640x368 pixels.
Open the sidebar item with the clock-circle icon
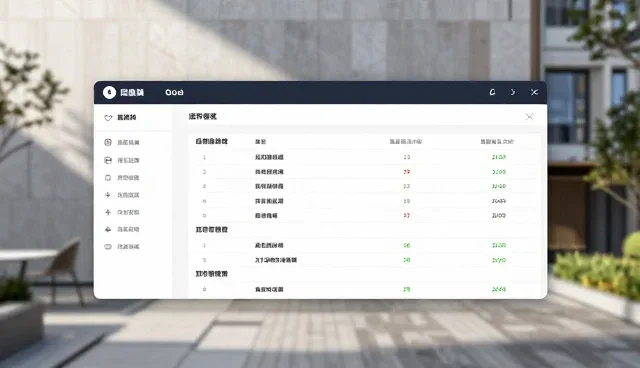point(122,142)
